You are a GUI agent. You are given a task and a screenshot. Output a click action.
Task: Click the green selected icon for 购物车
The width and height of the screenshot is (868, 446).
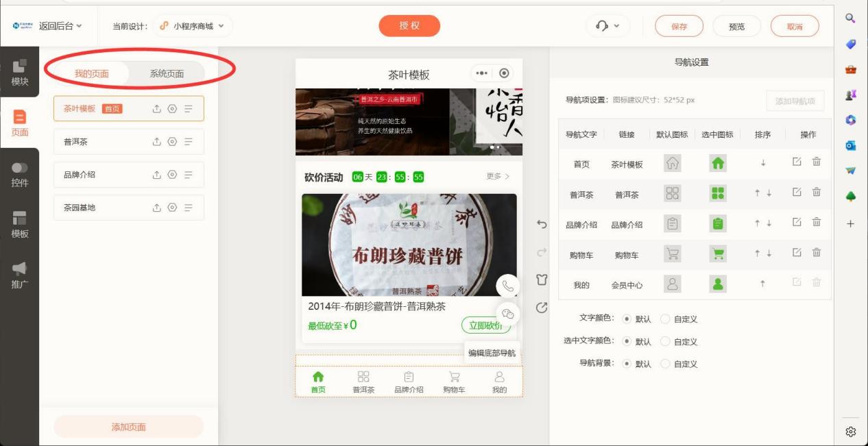(x=717, y=254)
